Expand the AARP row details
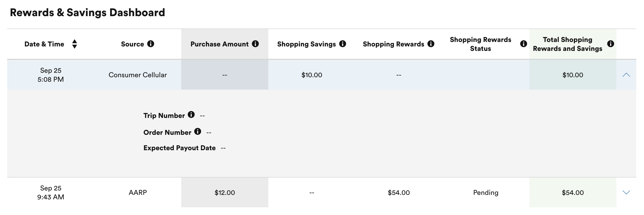This screenshot has height=215, width=644. coord(626,192)
